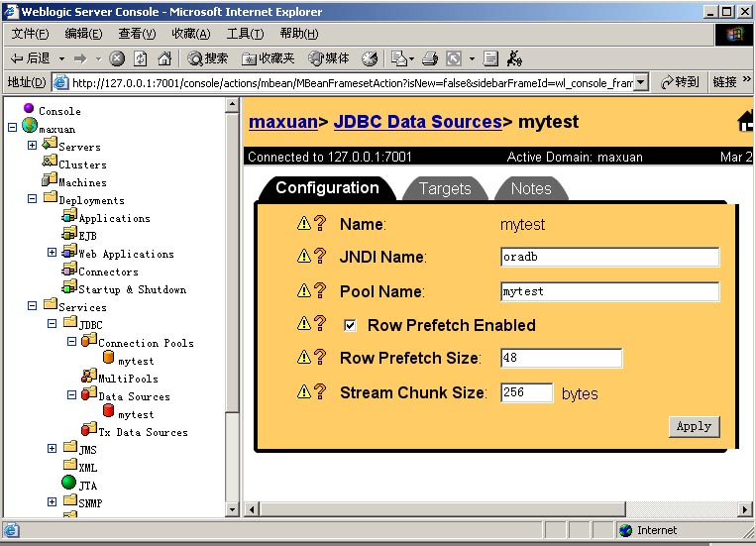Switch to the Targets tab
Viewport: 756px width, 546px height.
coord(445,188)
